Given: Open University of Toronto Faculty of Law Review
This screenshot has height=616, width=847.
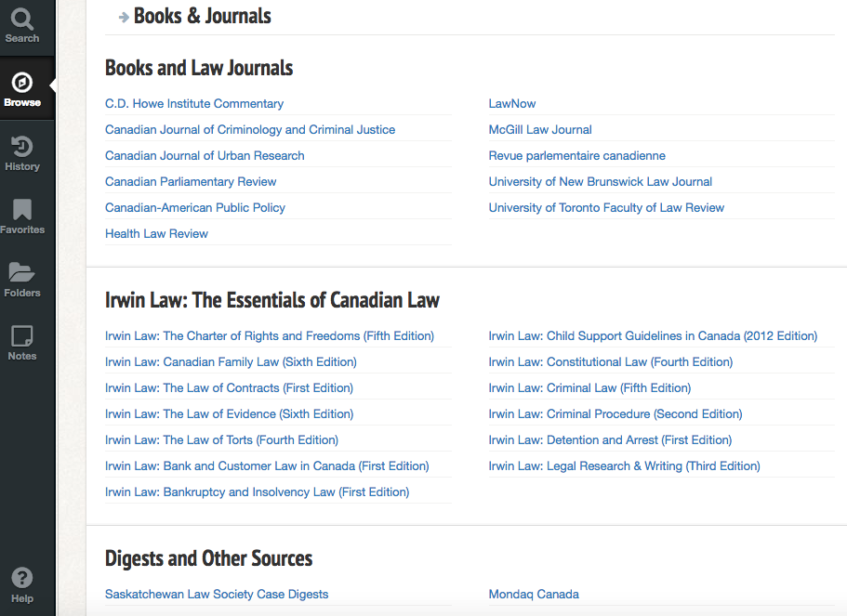Looking at the screenshot, I should pos(606,207).
